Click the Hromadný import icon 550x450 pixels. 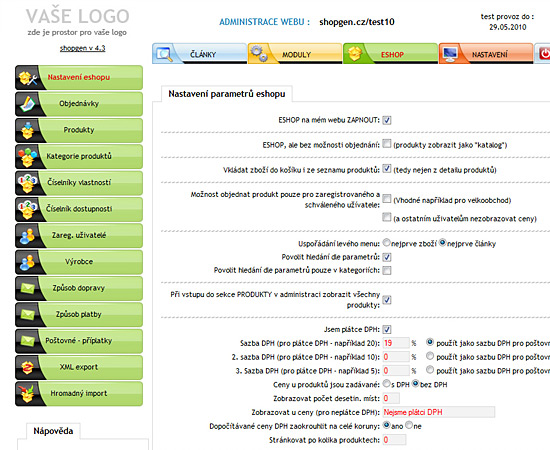(x=27, y=394)
